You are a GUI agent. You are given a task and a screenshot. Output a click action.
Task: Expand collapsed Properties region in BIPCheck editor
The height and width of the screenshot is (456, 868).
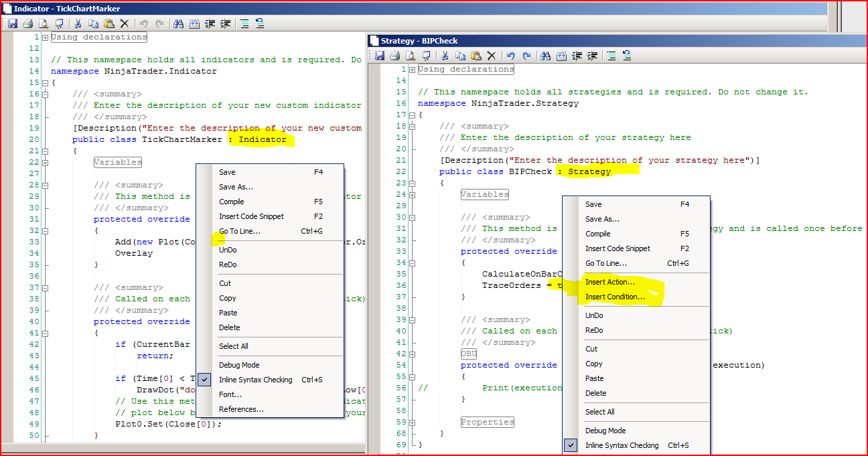tap(412, 422)
